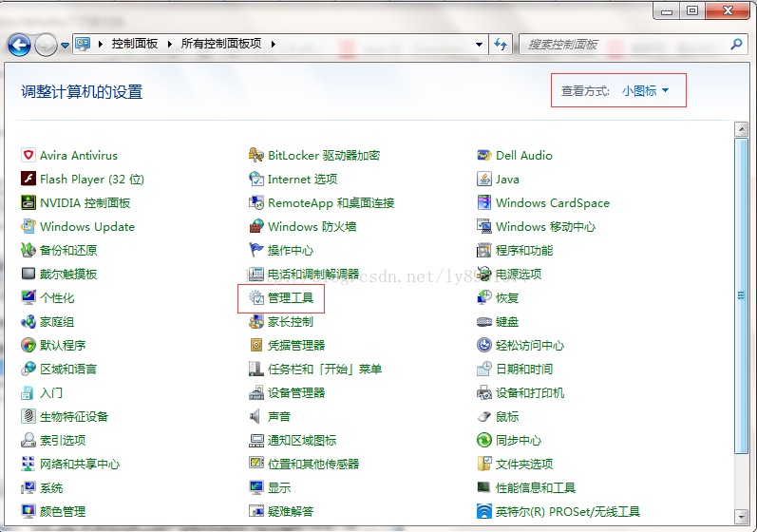
Task: Open the 生物特征设备 link
Action: (74, 417)
